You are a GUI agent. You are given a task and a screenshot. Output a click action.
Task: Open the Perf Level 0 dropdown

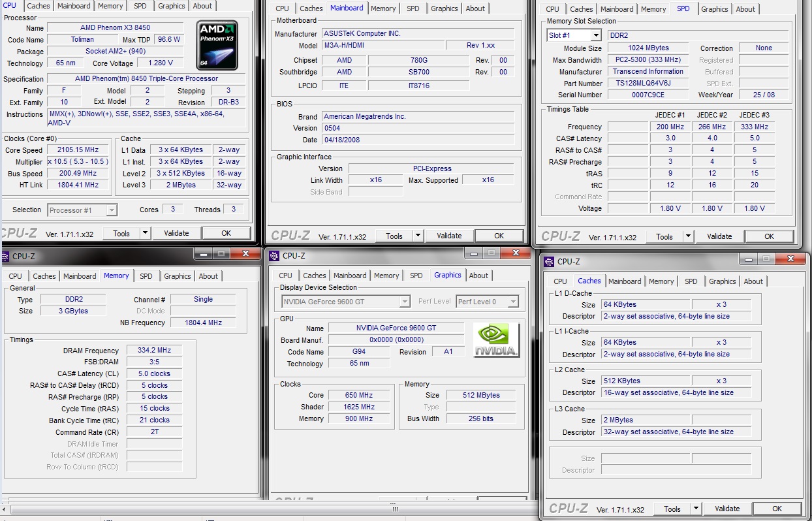513,302
